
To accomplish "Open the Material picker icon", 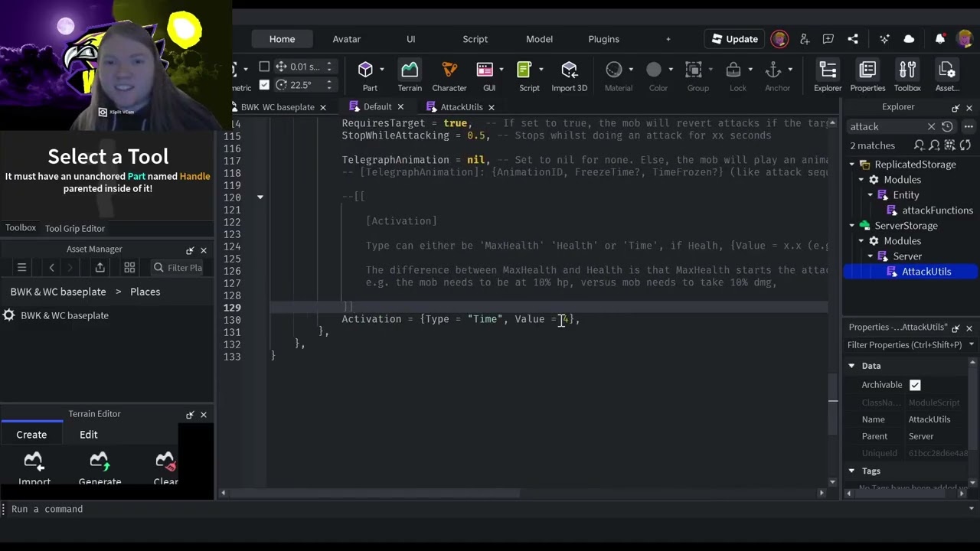I will pyautogui.click(x=614, y=70).
